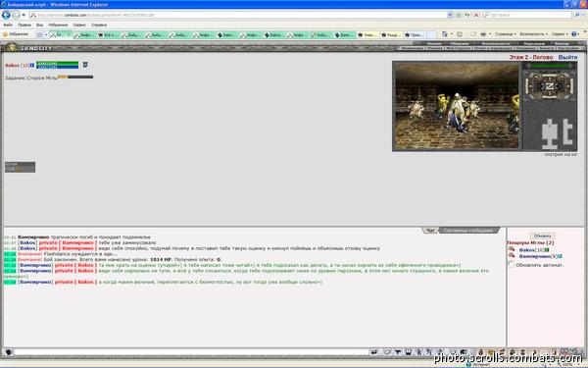Click the Избранное favorites star button
The width and height of the screenshot is (588, 368).
(x=16, y=34)
